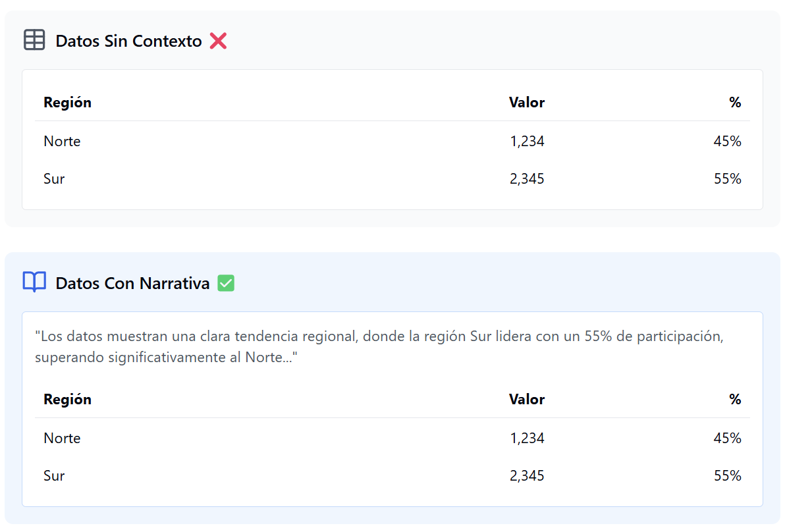
Task: Click Región header in the Sin Contexto table
Action: click(x=67, y=103)
